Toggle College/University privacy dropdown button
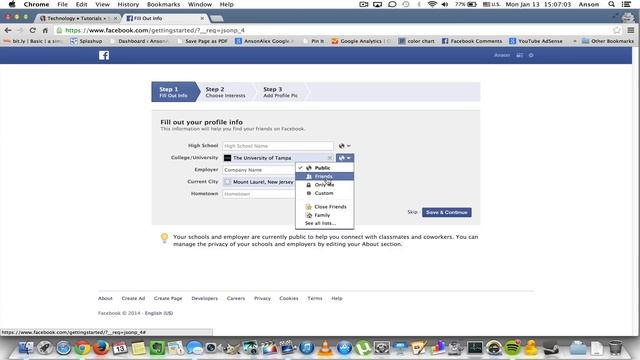Screen dimensions: 640x360 (x=345, y=158)
